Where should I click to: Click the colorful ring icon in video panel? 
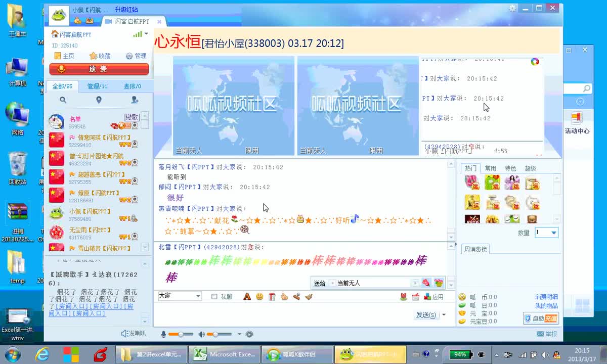point(535,62)
